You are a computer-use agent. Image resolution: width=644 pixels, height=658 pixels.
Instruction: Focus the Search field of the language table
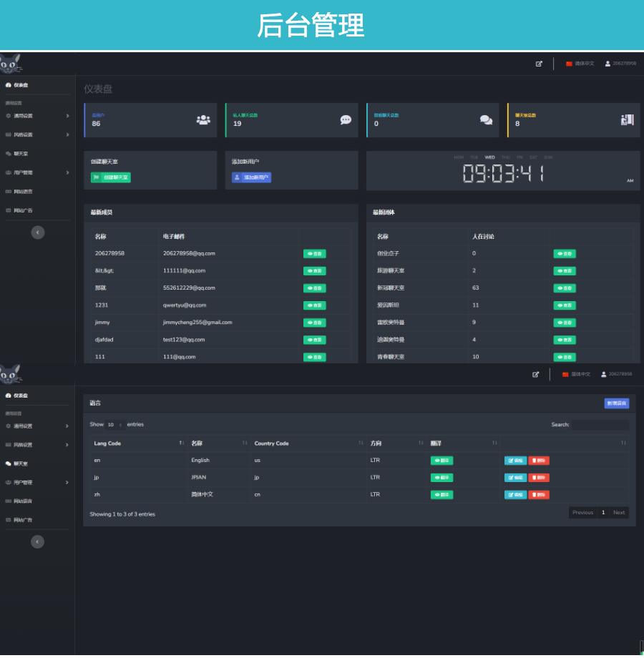click(x=600, y=425)
